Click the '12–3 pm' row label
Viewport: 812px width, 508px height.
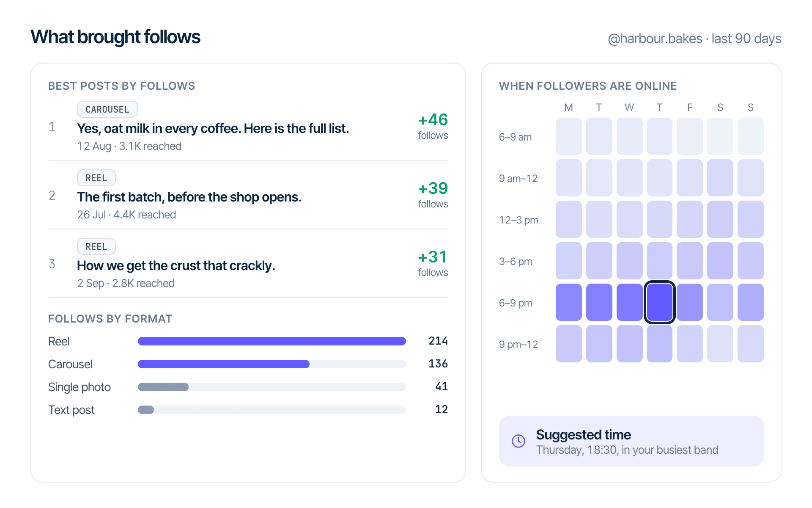(x=518, y=220)
